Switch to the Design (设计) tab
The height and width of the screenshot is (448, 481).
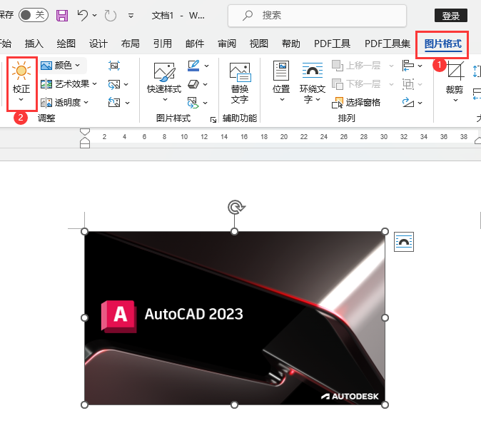tap(98, 44)
